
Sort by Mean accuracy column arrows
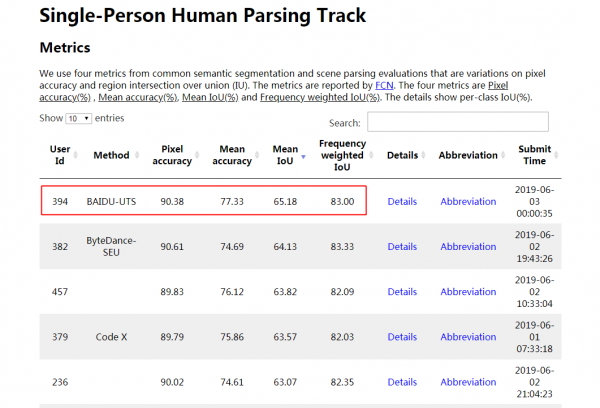(x=257, y=155)
